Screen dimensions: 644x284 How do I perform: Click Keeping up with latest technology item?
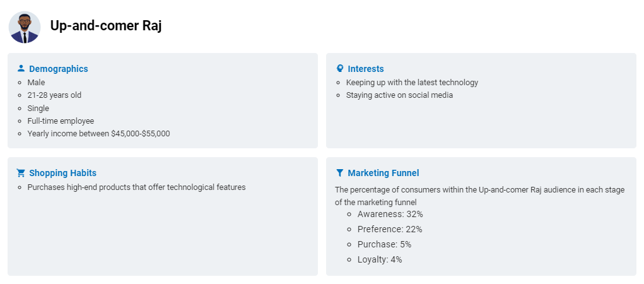[412, 83]
